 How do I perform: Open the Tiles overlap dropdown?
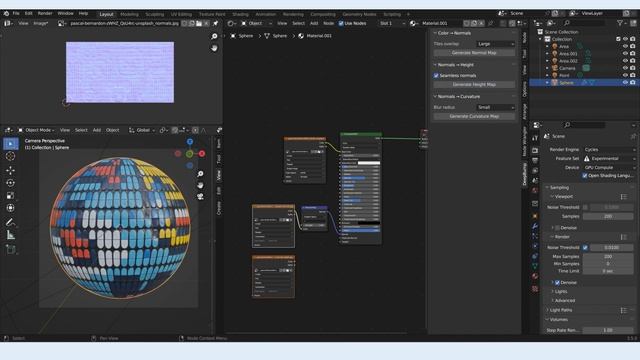(x=496, y=44)
